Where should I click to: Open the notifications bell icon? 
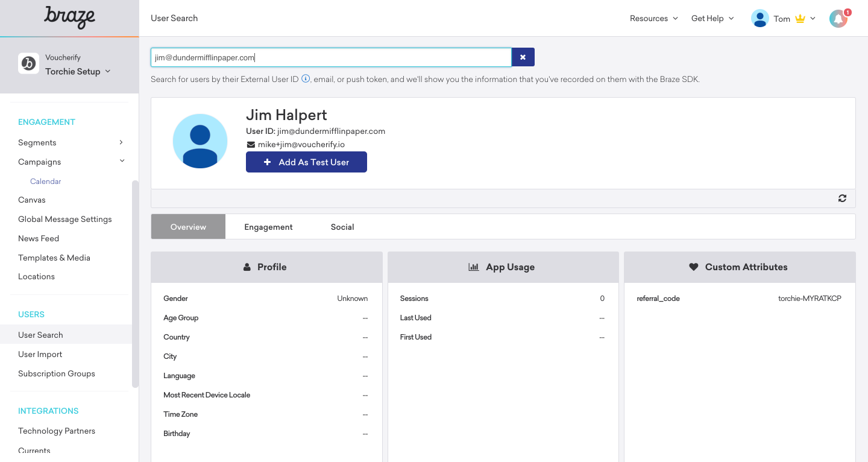pos(838,19)
